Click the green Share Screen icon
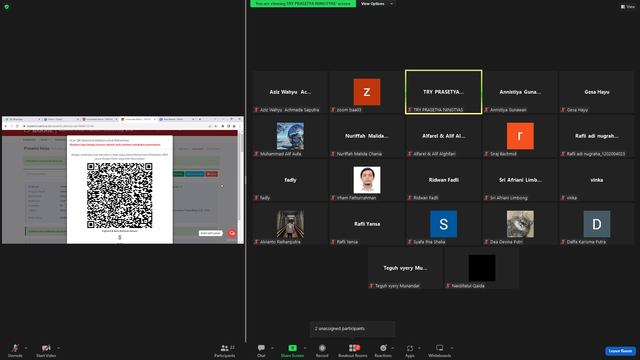Viewport: 640px width, 360px height. 293,348
